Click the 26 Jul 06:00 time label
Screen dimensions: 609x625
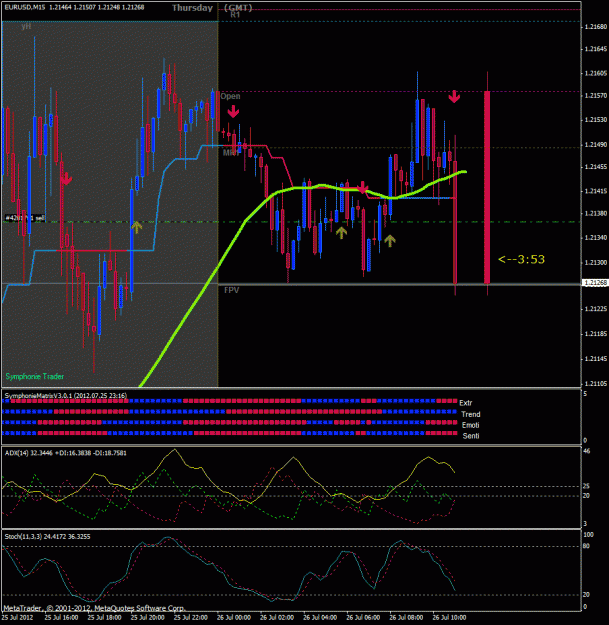pos(363,617)
